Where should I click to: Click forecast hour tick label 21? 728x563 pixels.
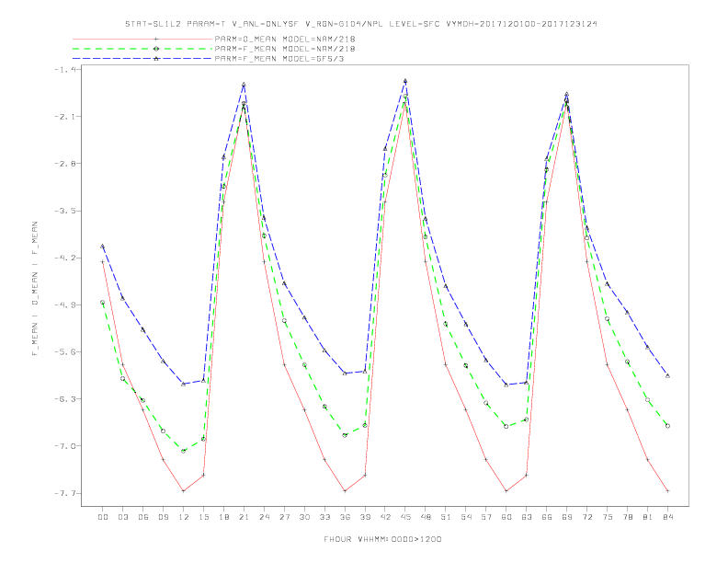pos(244,517)
